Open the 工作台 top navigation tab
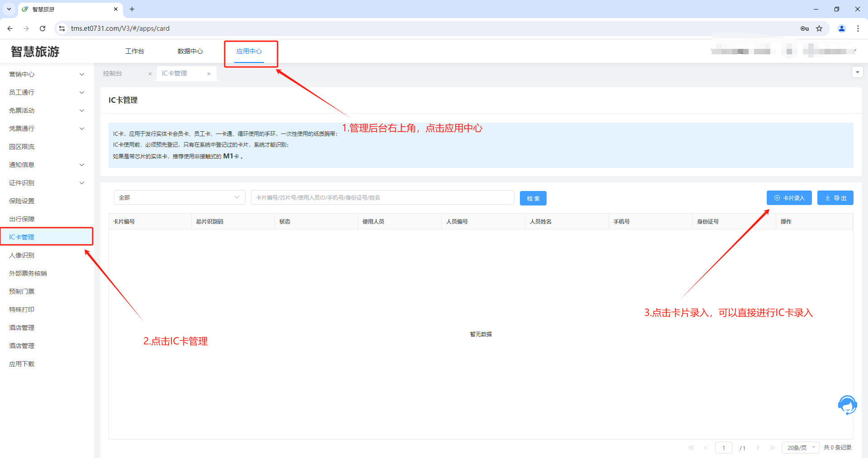 click(x=135, y=51)
